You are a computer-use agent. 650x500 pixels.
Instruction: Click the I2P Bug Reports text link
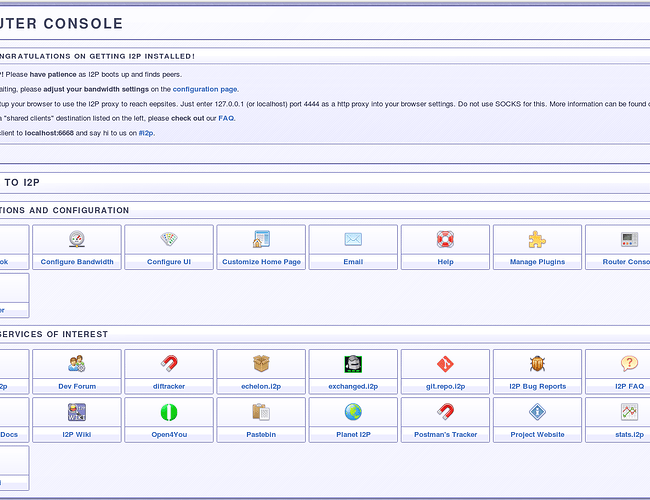(537, 386)
